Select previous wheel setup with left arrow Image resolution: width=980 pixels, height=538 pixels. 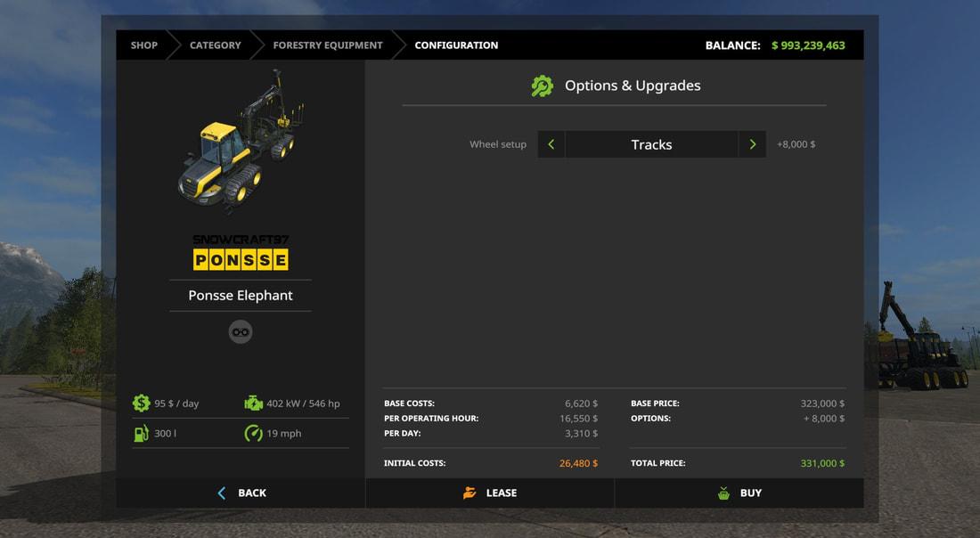pos(551,144)
